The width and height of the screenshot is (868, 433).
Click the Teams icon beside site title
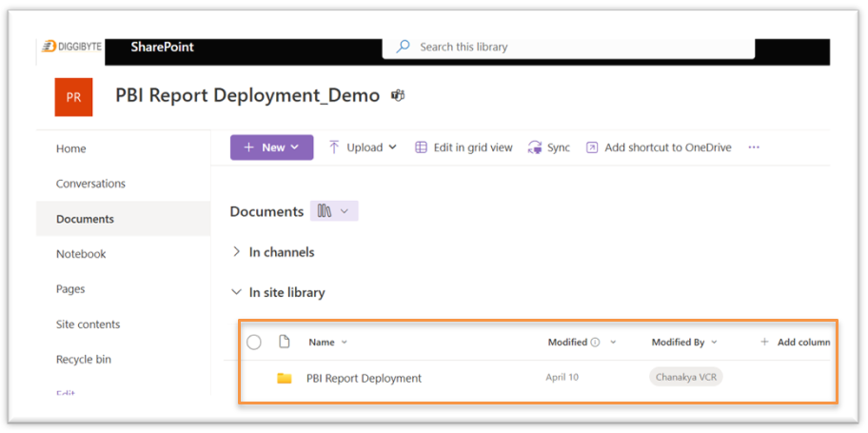pyautogui.click(x=398, y=96)
